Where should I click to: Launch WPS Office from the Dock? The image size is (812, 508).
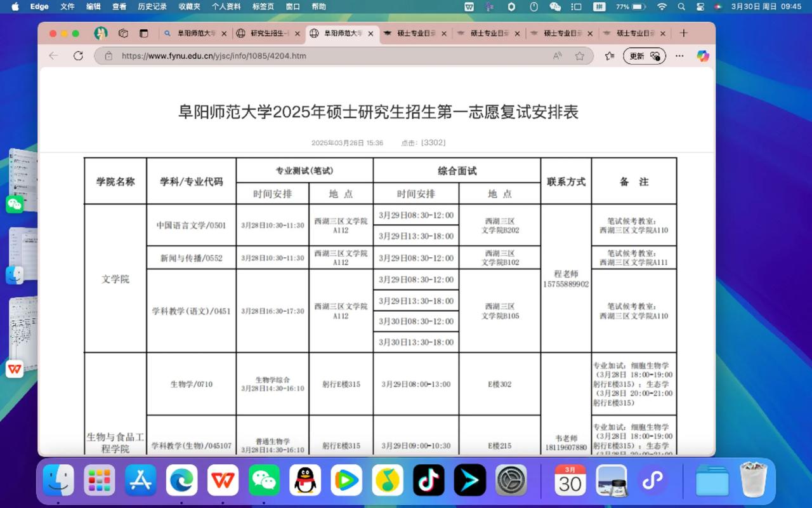(223, 481)
